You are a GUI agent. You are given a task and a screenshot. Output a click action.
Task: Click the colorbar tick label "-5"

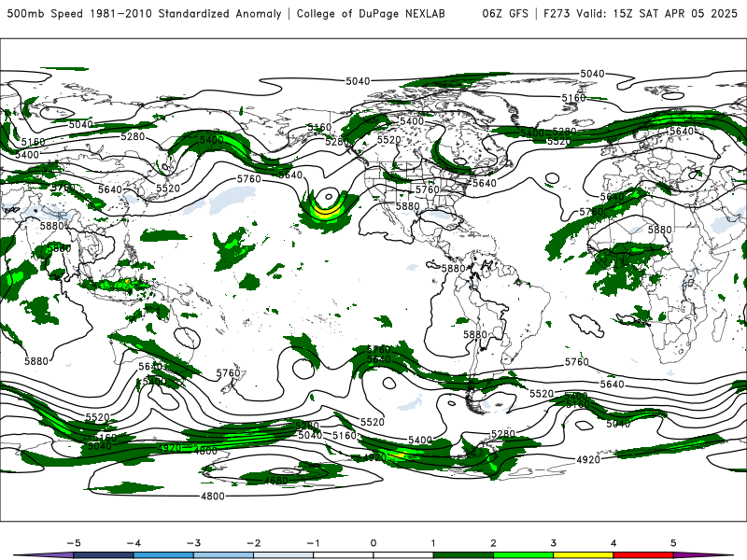[74, 543]
